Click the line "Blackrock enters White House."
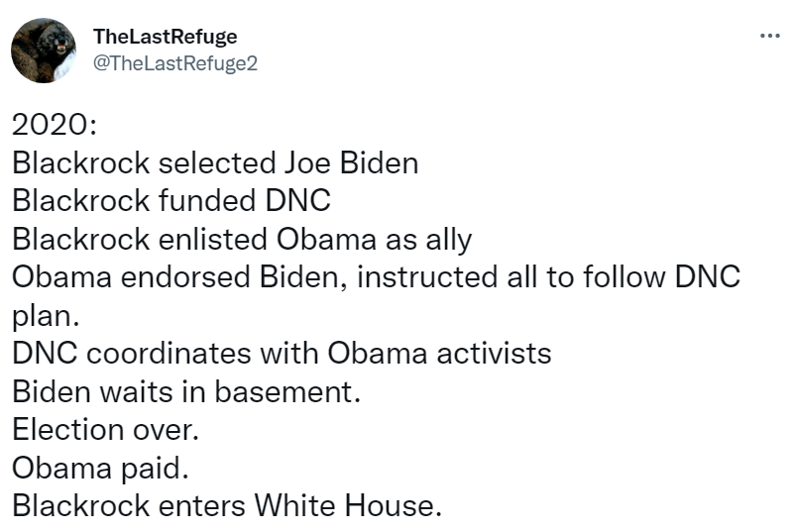Image resolution: width=796 pixels, height=532 pixels. click(x=224, y=505)
